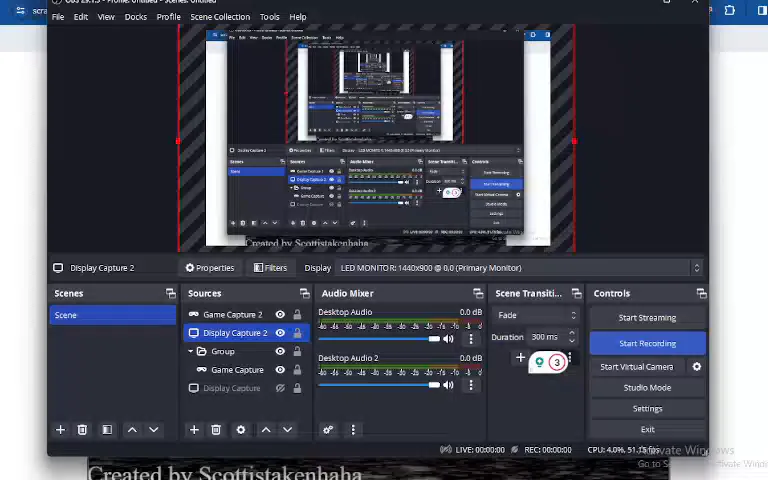Open the Display monitor dropdown
Viewport: 768px width, 480px height.
point(519,268)
